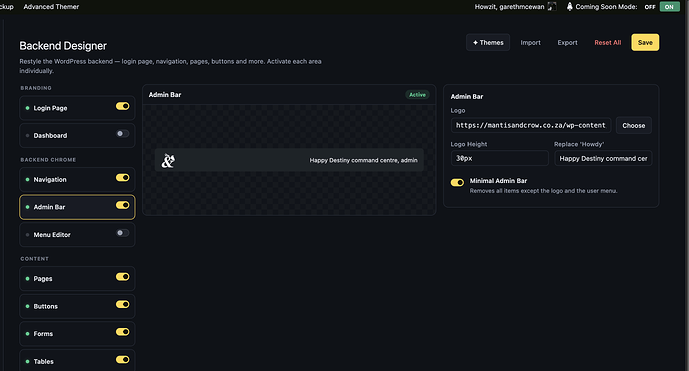Click the ampersand logo in admin bar preview
Viewport: 689px width, 371px height.
168,160
